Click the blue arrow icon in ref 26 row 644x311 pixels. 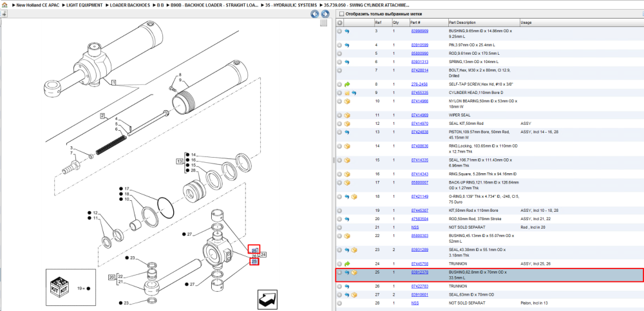coord(346,287)
